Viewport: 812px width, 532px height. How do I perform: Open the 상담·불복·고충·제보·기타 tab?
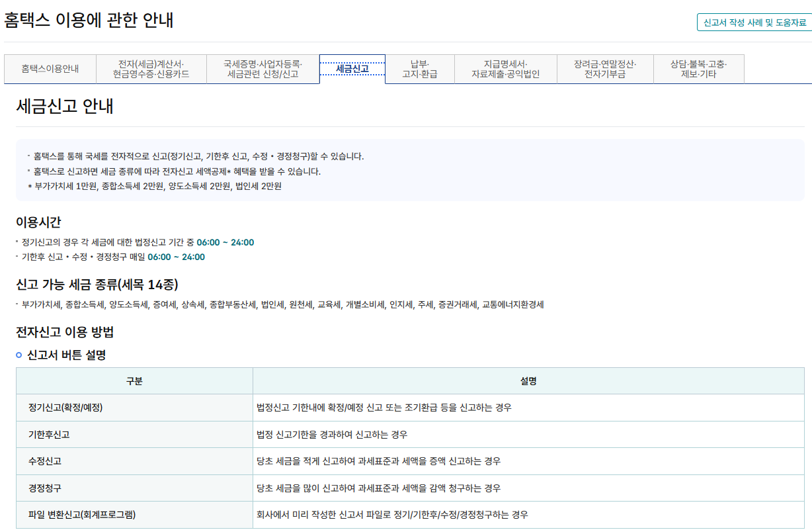699,69
